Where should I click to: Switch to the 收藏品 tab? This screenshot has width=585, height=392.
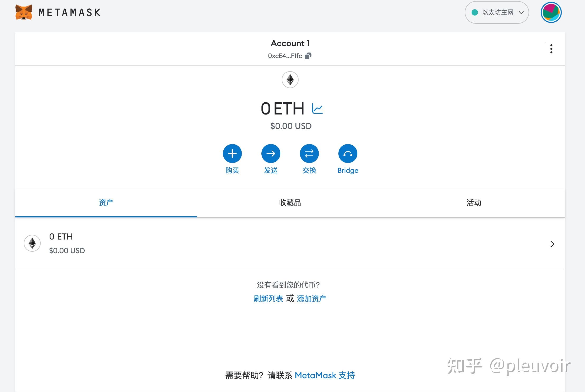tap(290, 203)
